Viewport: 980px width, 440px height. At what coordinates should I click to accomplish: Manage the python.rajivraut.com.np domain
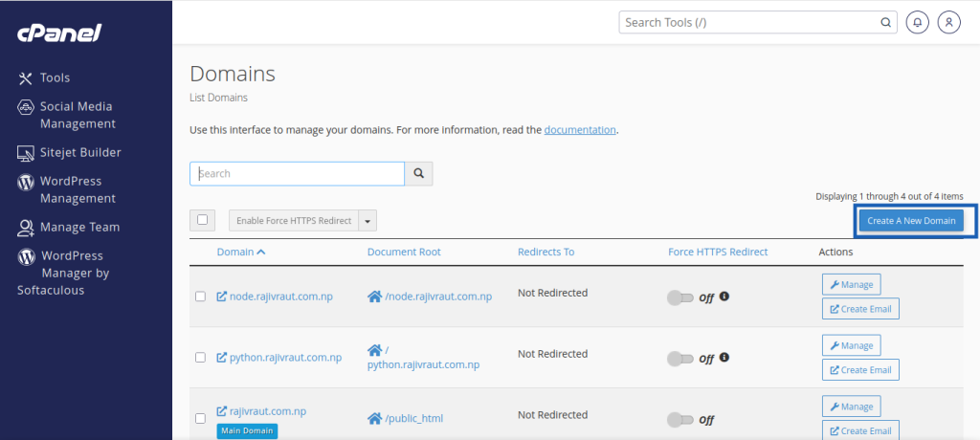[x=851, y=345]
